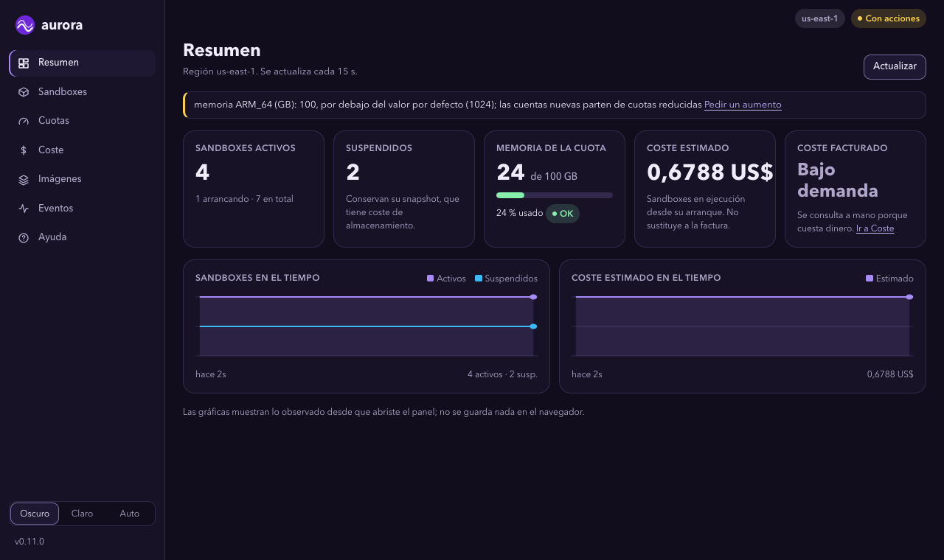The width and height of the screenshot is (944, 560).
Task: Click the Suspendidos line endpoint on chart
Action: pos(533,326)
